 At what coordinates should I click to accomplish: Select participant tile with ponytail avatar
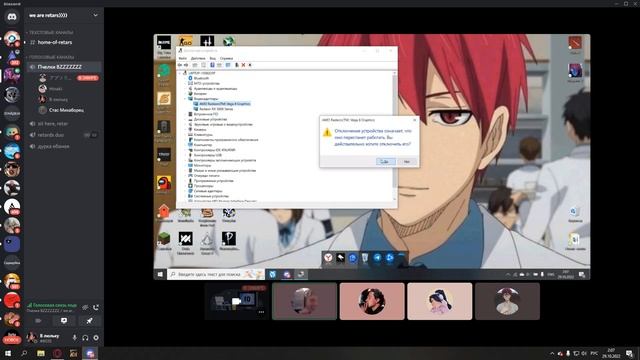coord(440,301)
